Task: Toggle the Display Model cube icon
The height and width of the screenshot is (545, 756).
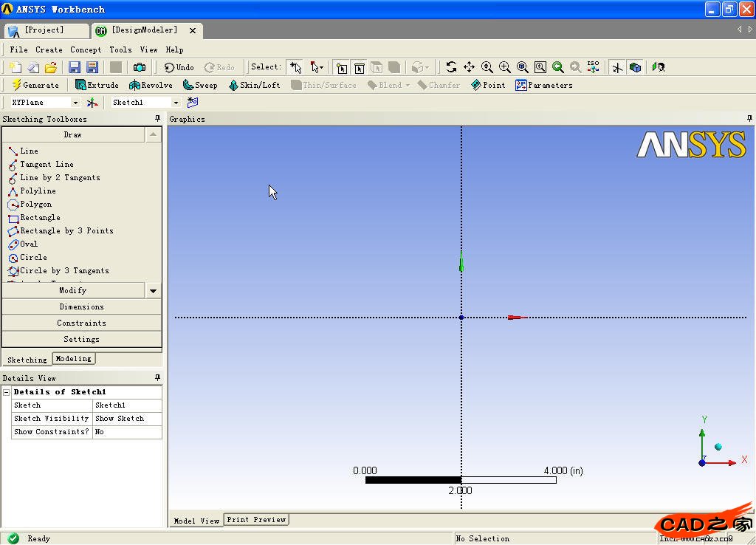Action: click(636, 67)
